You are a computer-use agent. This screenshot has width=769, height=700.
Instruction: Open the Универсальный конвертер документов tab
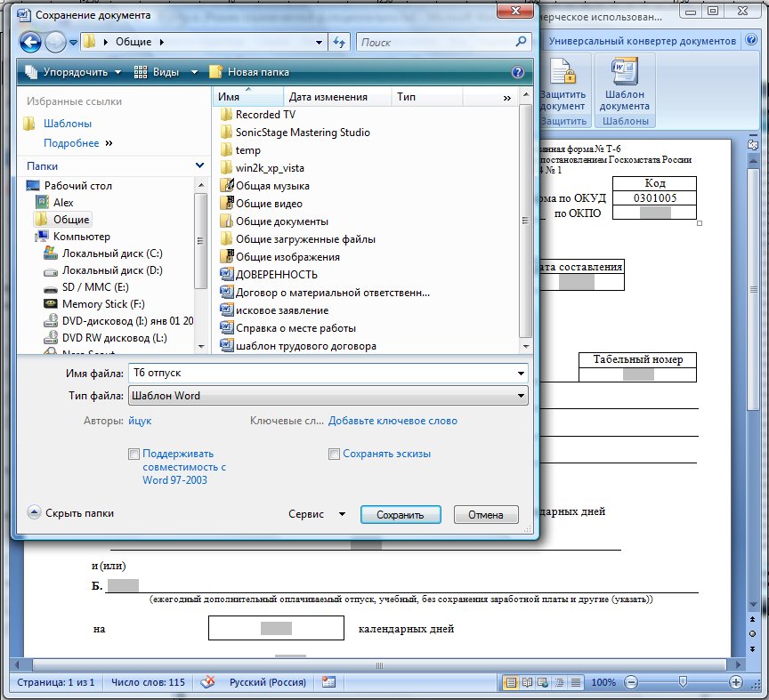click(x=642, y=41)
